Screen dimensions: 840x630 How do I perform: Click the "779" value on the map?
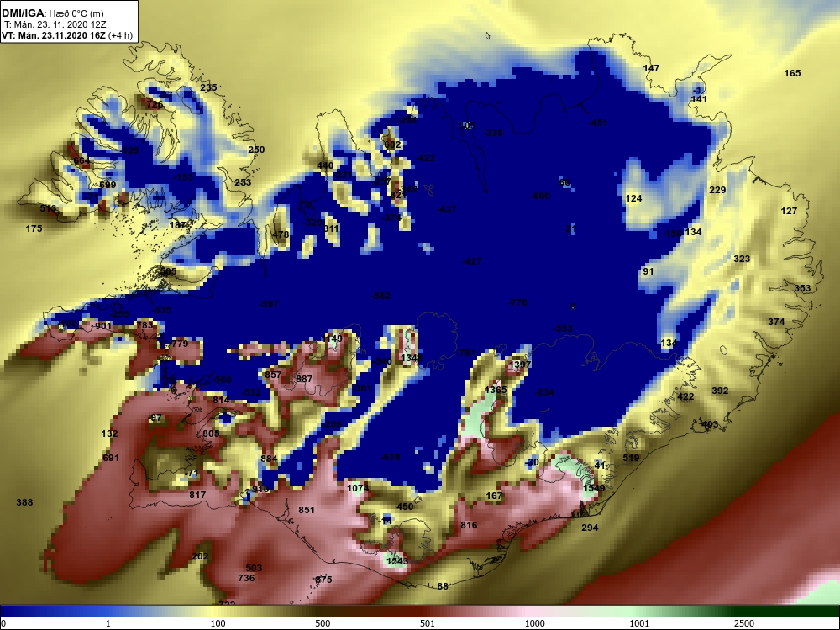180,344
